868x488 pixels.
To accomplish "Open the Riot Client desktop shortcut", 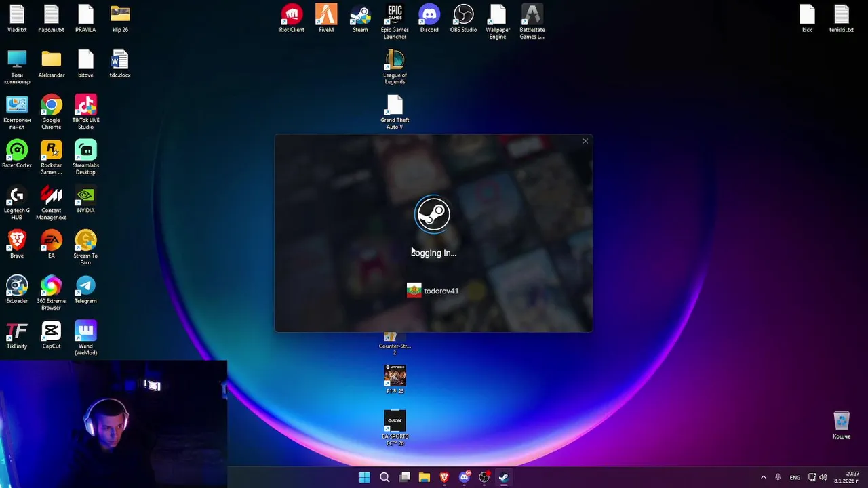I will tap(292, 18).
